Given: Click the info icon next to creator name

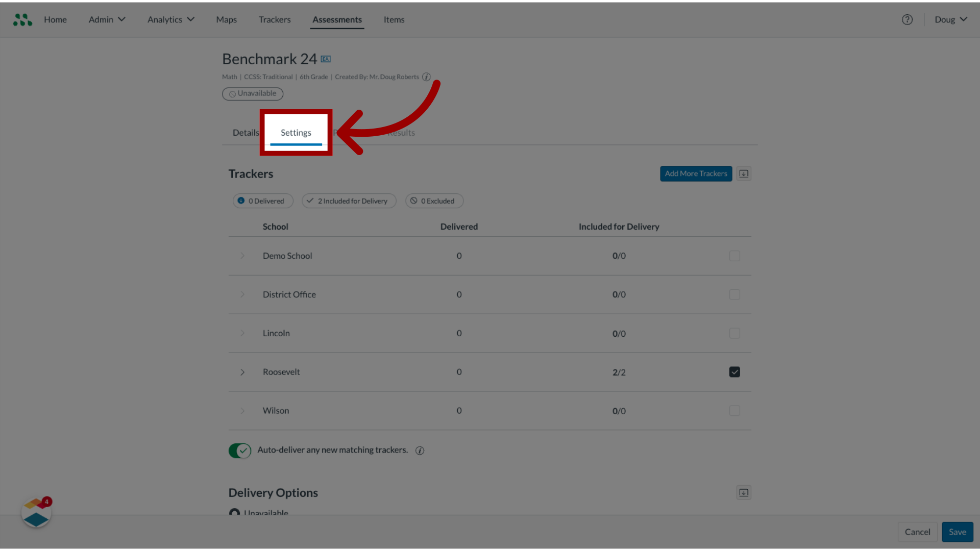Looking at the screenshot, I should (426, 77).
